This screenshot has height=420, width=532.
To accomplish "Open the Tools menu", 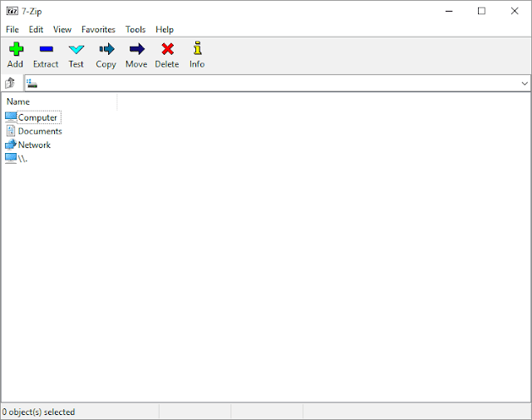I will pos(135,30).
